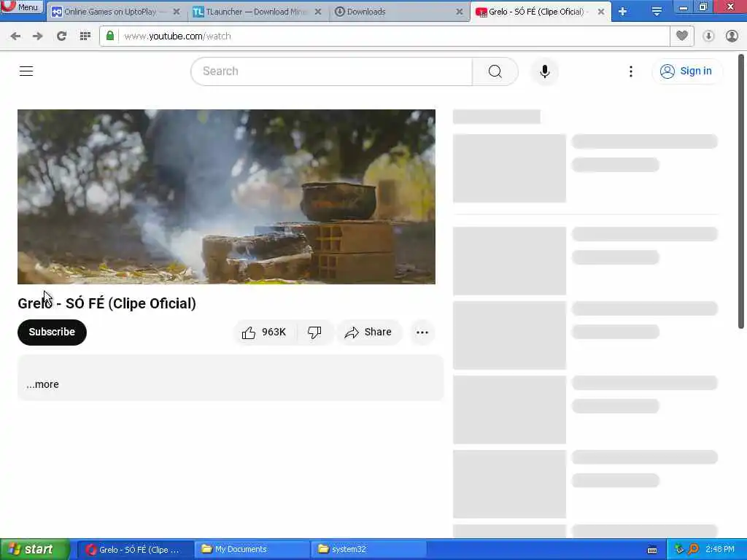Open YouTube hamburger guide menu
747x560 pixels.
(26, 71)
